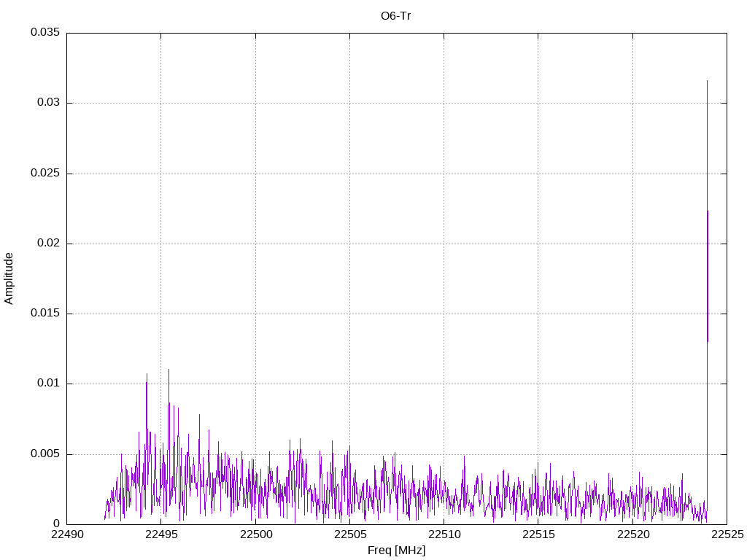Select the 0.005 y-axis tick label
The height and width of the screenshot is (560, 747).
pyautogui.click(x=44, y=454)
